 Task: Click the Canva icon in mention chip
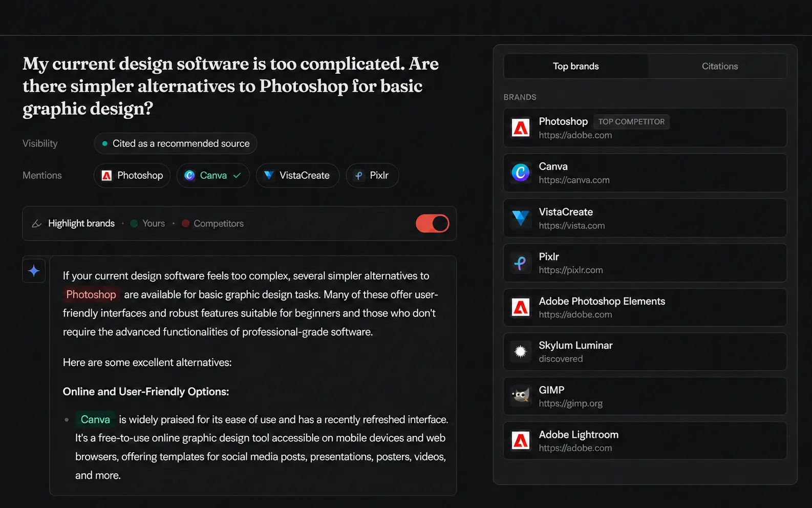point(189,176)
